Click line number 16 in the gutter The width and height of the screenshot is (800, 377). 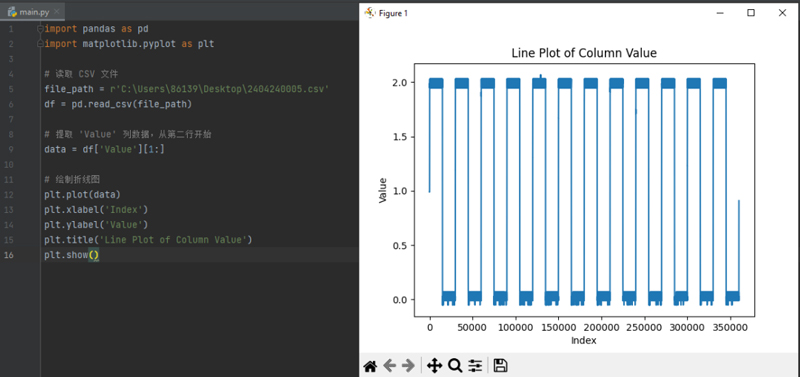[9, 255]
